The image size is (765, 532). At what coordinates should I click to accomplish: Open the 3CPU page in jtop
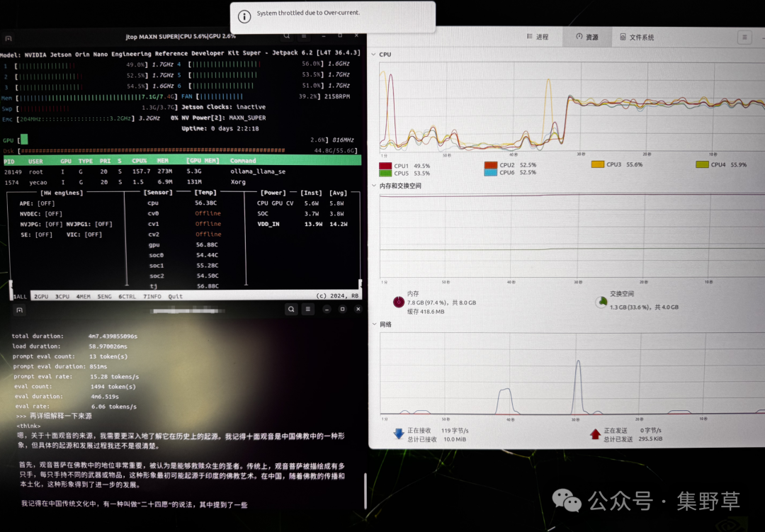pyautogui.click(x=62, y=296)
